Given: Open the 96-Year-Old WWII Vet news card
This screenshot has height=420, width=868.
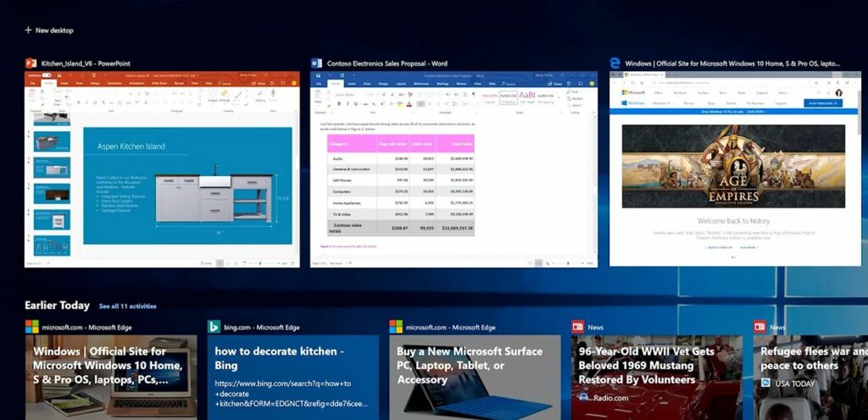Looking at the screenshot, I should point(657,377).
